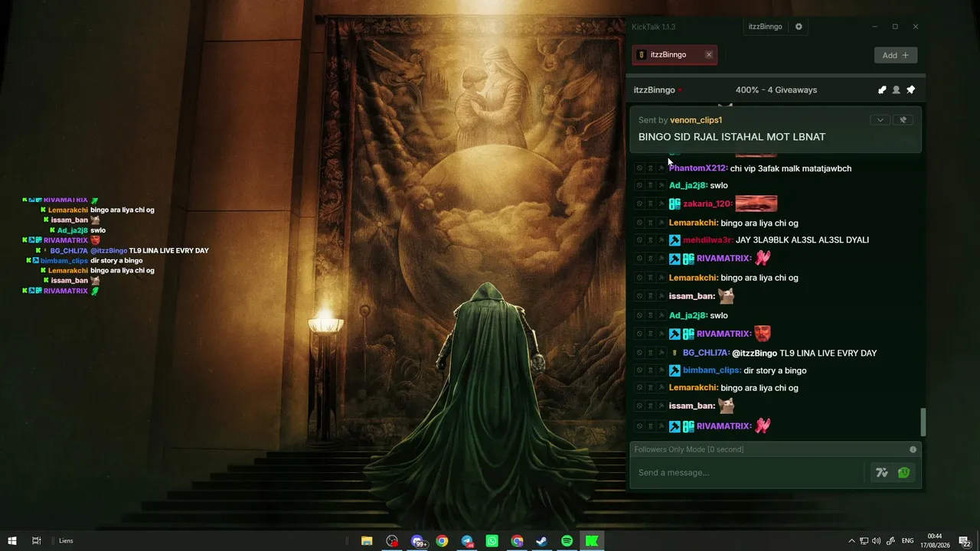Click the emote image in zakaria_120's message

pos(756,204)
